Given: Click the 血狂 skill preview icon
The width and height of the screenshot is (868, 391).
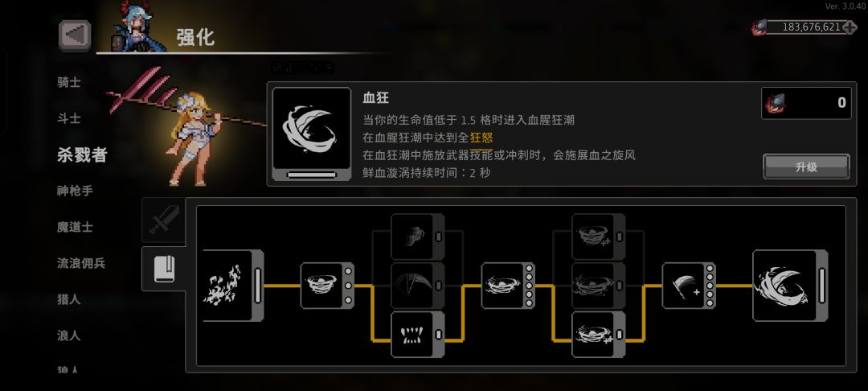Looking at the screenshot, I should coord(312,134).
